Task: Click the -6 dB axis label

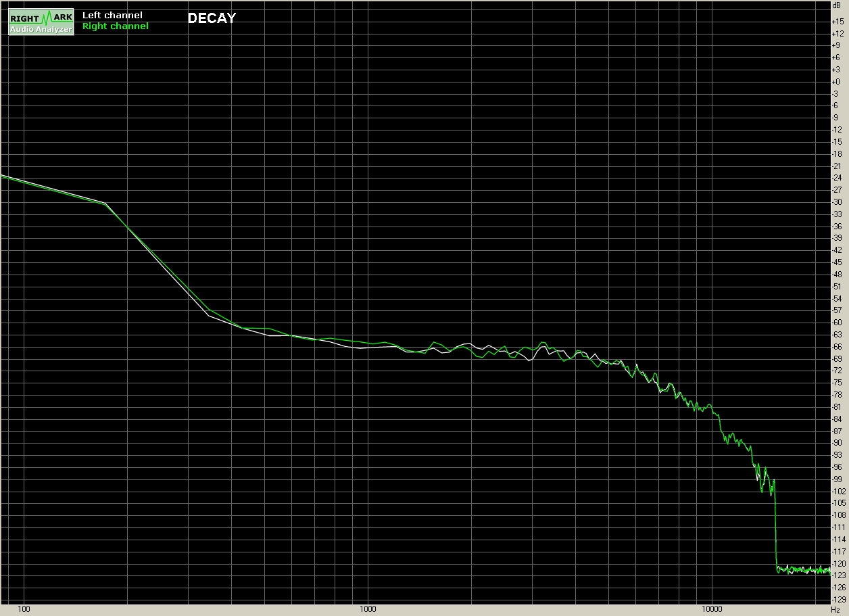Action: pyautogui.click(x=836, y=106)
